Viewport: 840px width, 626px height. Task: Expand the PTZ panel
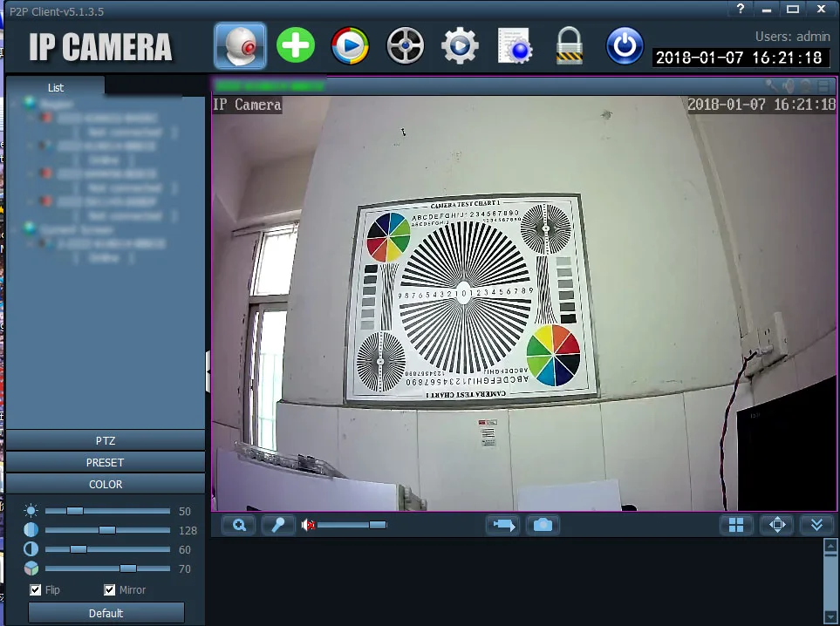[106, 440]
